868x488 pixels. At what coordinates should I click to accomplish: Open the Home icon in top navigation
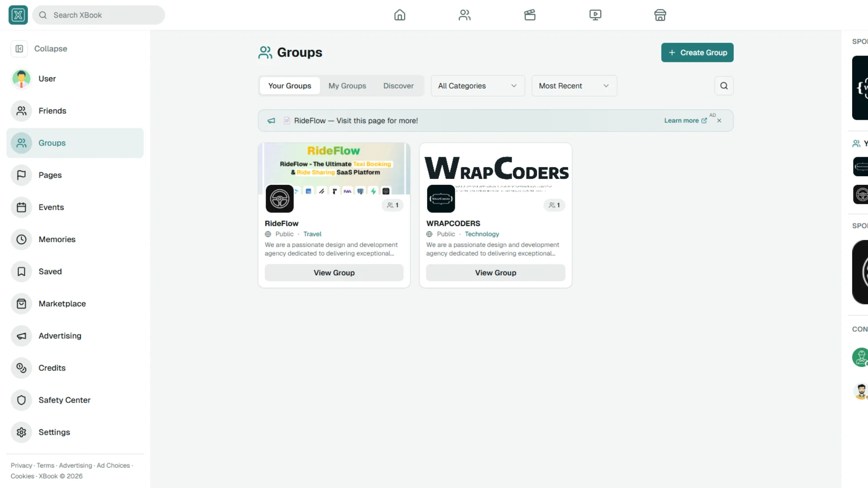coord(400,15)
